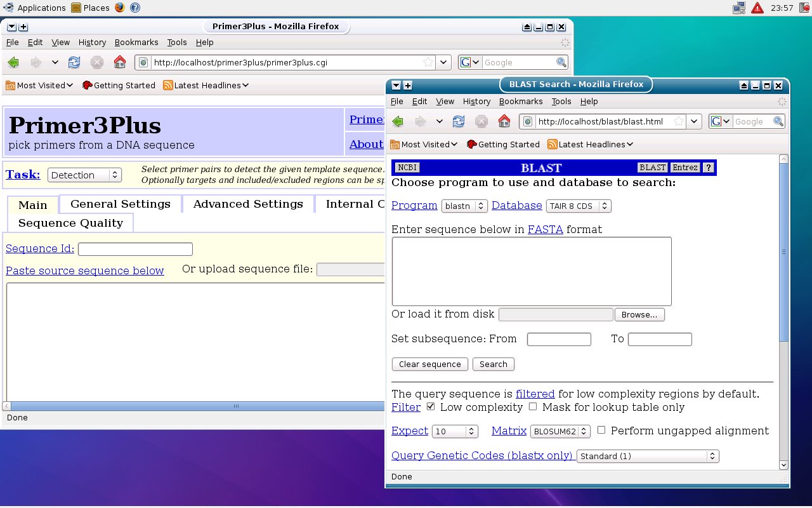Viewport: 812px width, 508px height.
Task: Click bookmark star in Primer3Plus URL bar
Action: pyautogui.click(x=428, y=62)
